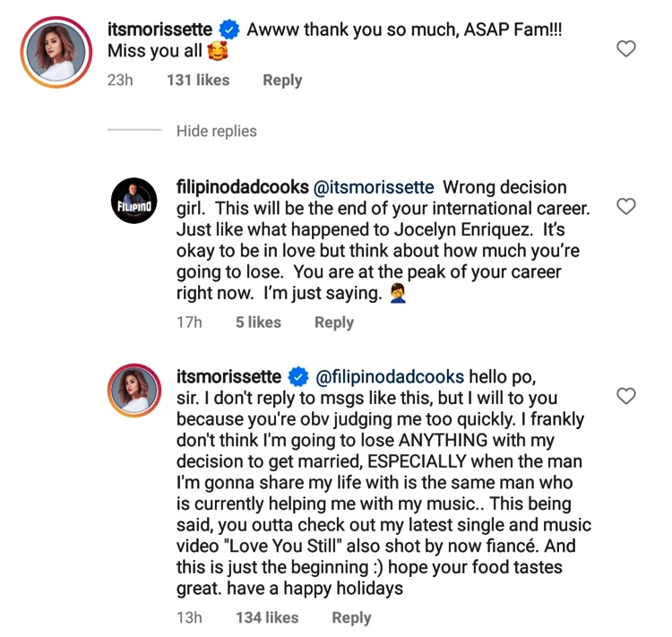Collapse the thread with Hide replies

pos(216,131)
